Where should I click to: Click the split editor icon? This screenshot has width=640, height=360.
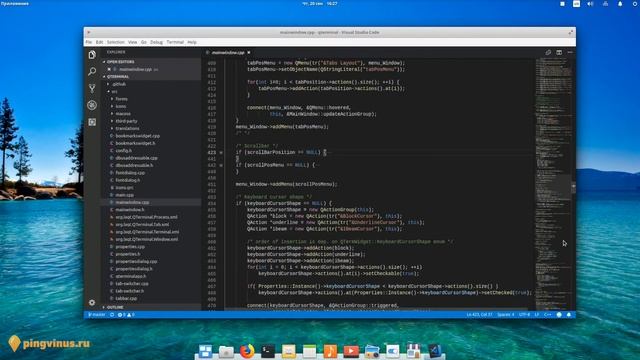[x=559, y=52]
